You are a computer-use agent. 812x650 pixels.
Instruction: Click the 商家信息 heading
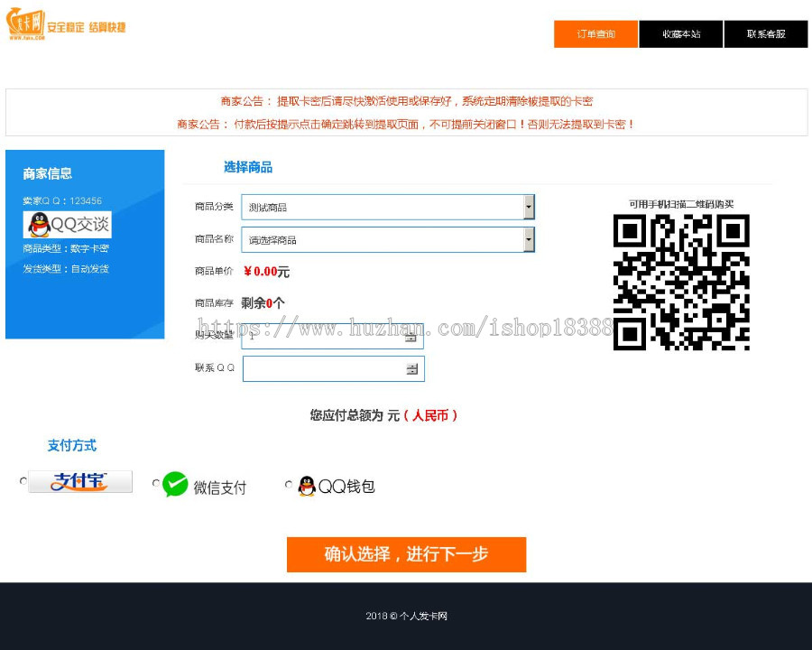(x=47, y=173)
